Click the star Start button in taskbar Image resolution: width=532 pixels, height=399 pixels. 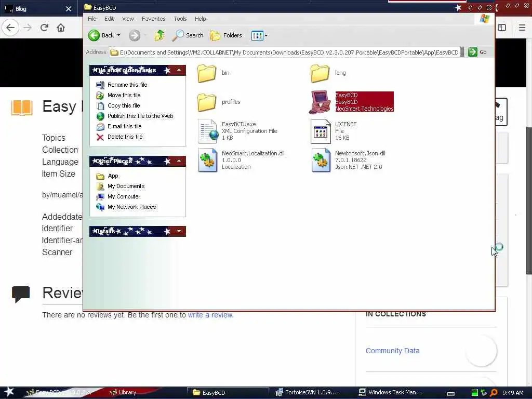click(x=9, y=392)
